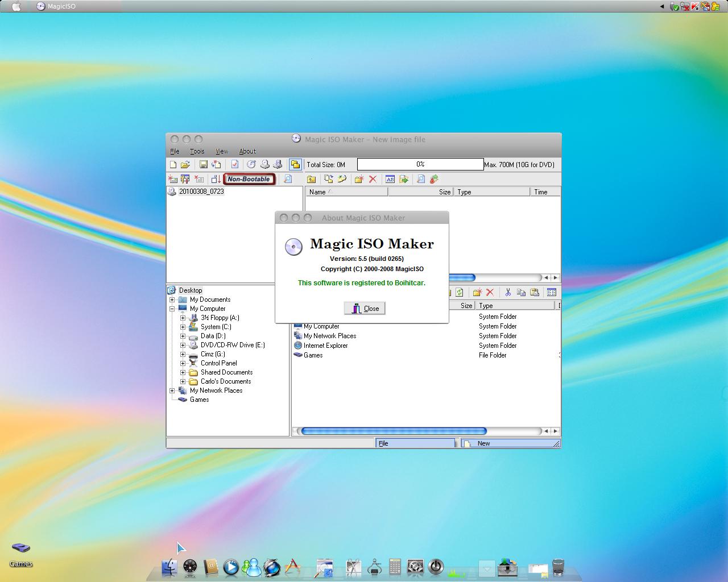
Task: Expand the System (C:) drive node
Action: [183, 327]
